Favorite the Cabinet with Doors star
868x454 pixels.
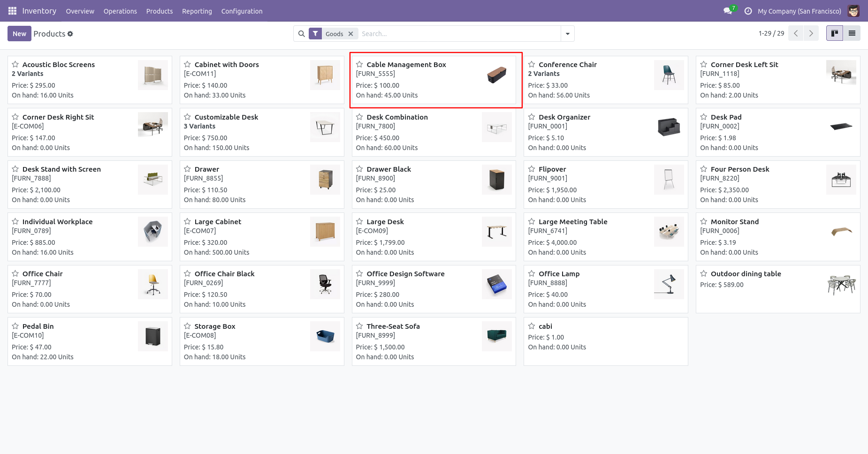[x=187, y=64]
